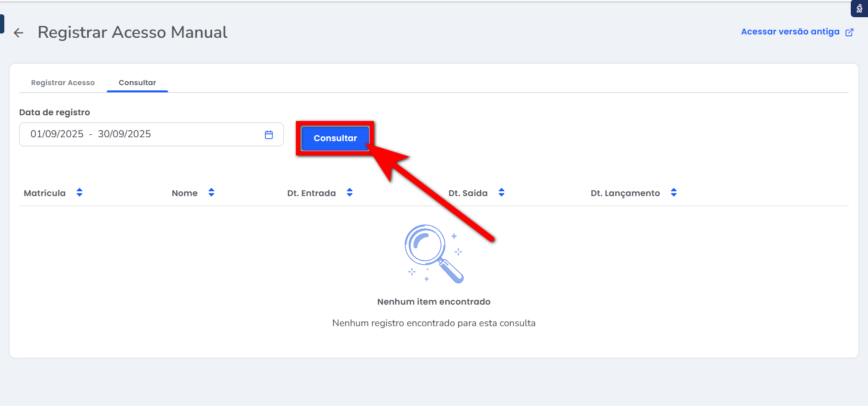
Task: Sort by Dt. Saída using its sort arrows
Action: [501, 193]
